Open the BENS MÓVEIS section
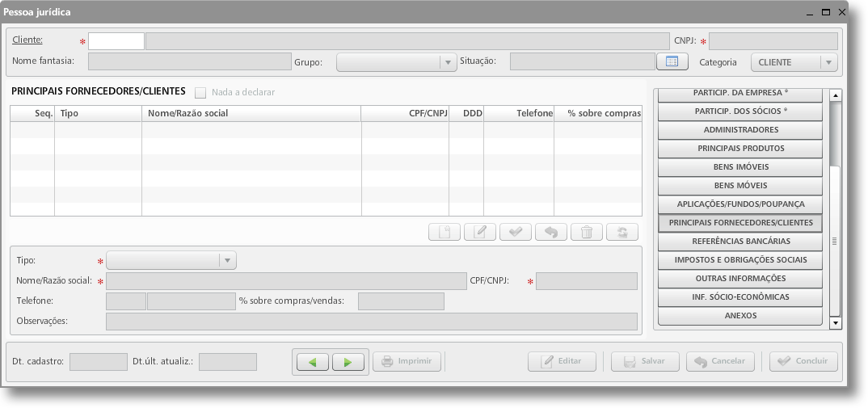868x408 pixels. coord(740,186)
